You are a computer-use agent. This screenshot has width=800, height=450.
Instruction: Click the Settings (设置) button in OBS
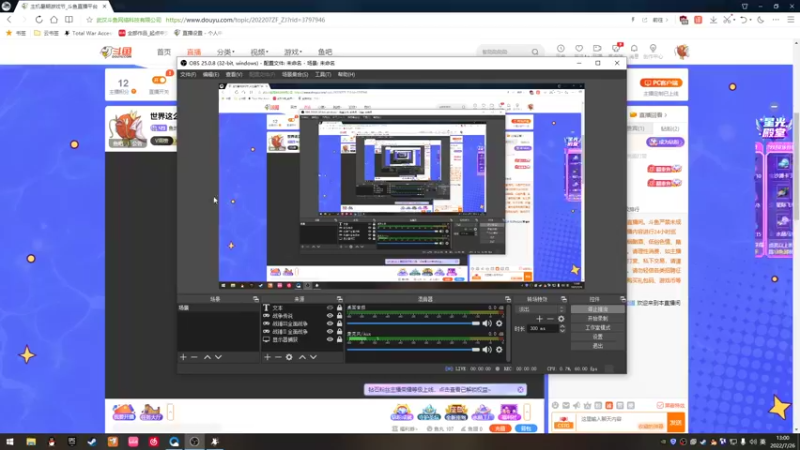click(597, 337)
